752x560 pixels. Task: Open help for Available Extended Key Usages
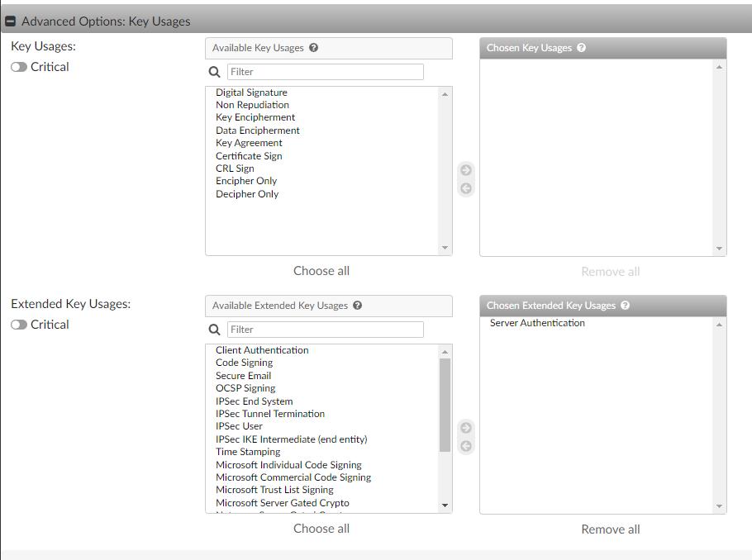click(x=357, y=306)
